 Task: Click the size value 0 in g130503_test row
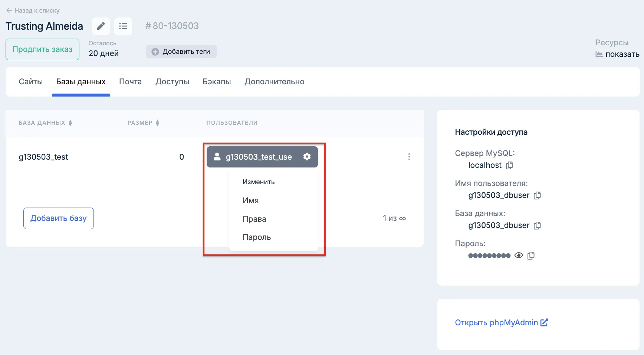(182, 157)
